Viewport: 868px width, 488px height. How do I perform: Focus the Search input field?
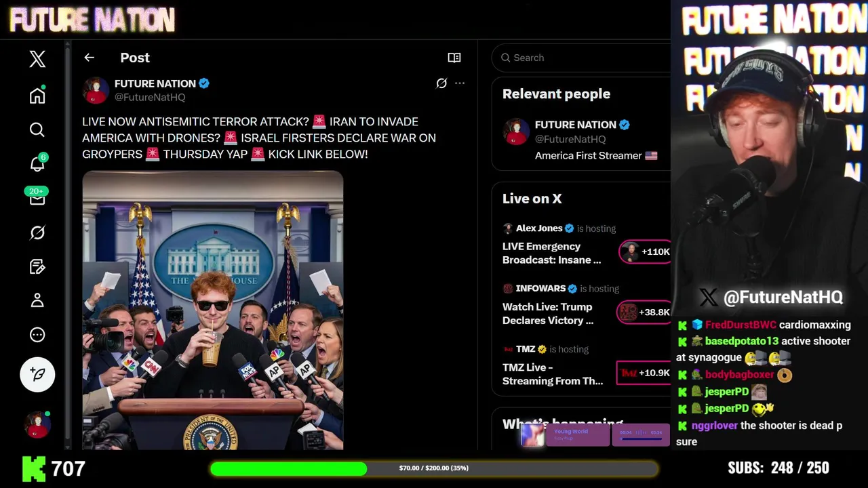point(582,58)
